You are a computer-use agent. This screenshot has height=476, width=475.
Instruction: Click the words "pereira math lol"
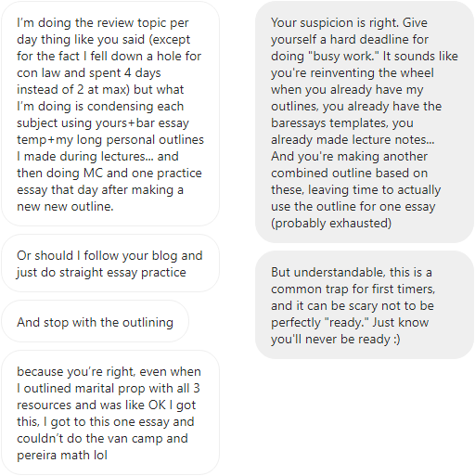click(62, 456)
